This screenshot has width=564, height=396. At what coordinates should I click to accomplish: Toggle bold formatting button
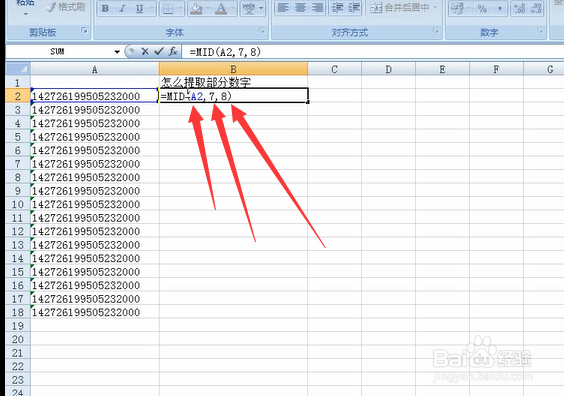coord(105,9)
